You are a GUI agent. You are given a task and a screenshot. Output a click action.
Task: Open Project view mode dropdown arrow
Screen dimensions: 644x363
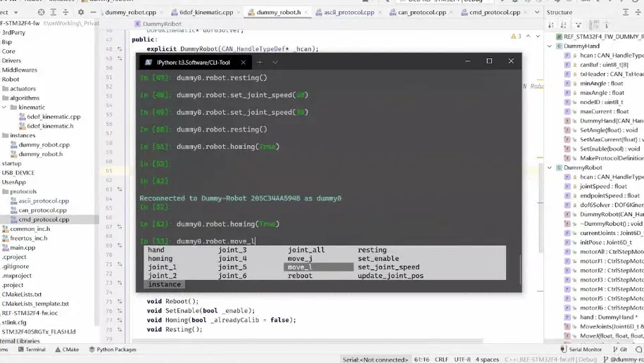(16, 13)
